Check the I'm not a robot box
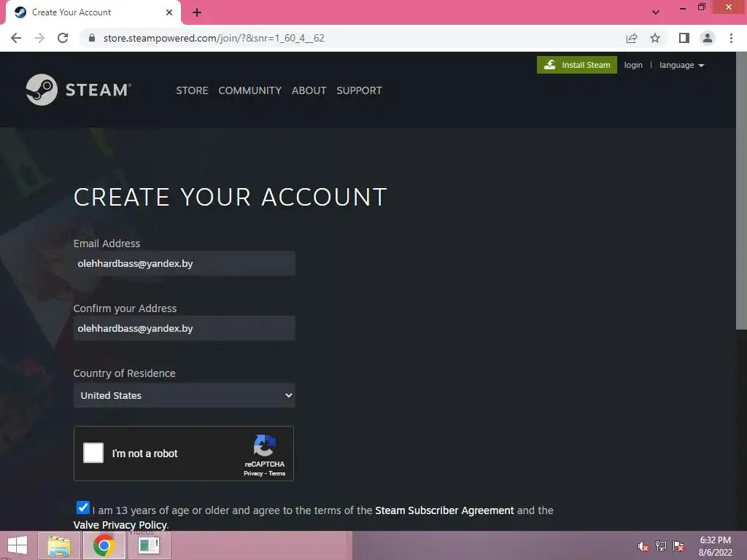The height and width of the screenshot is (560, 747). pyautogui.click(x=93, y=453)
